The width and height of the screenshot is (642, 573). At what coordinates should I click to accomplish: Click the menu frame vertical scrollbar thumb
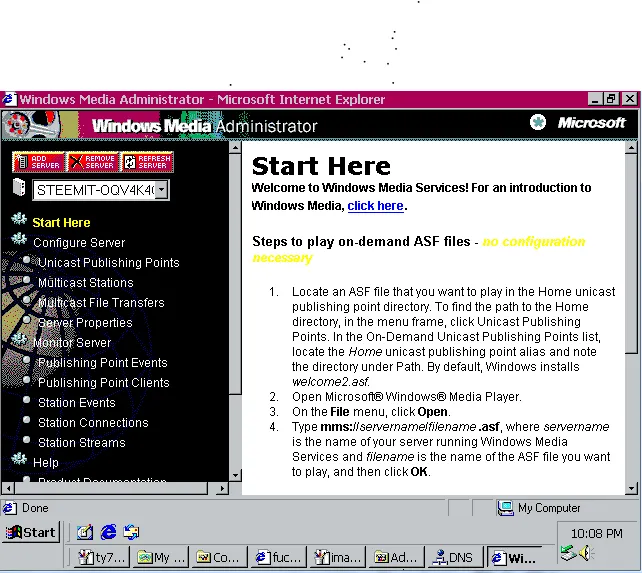click(235, 274)
